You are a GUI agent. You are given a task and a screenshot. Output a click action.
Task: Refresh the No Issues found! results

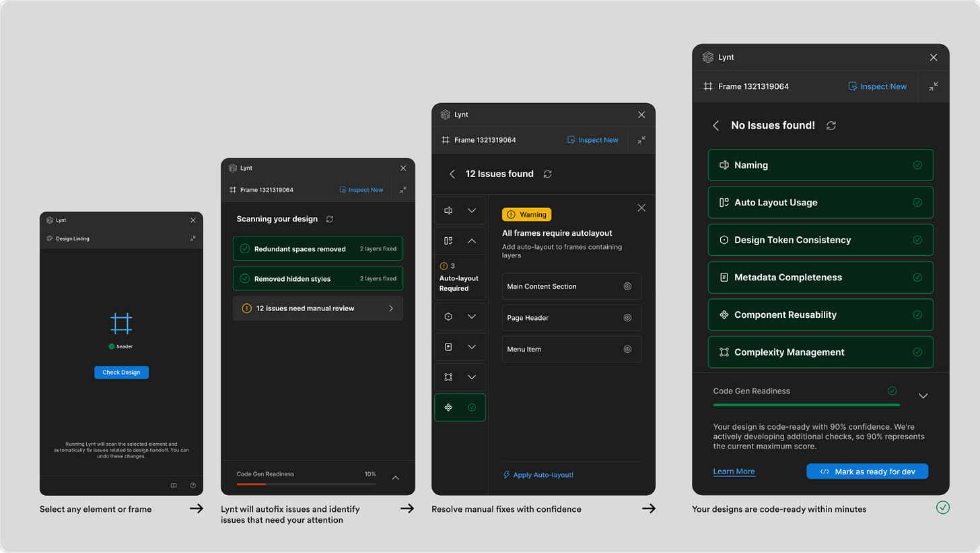coord(831,125)
